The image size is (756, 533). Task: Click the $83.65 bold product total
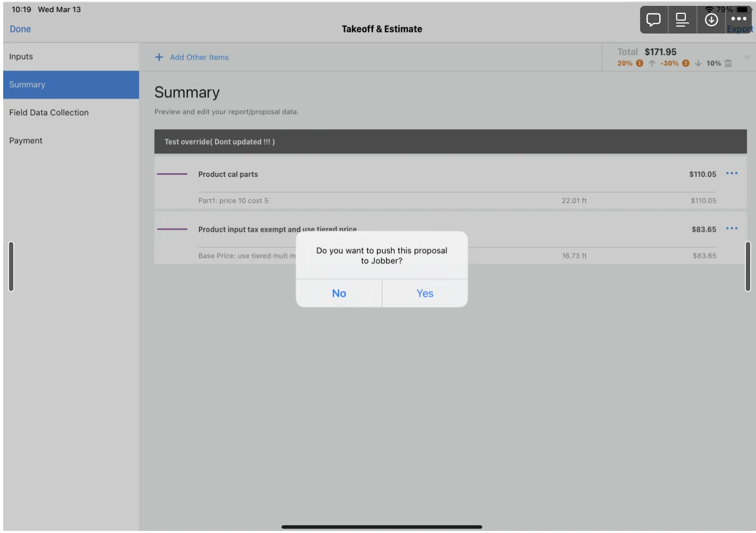tap(704, 230)
